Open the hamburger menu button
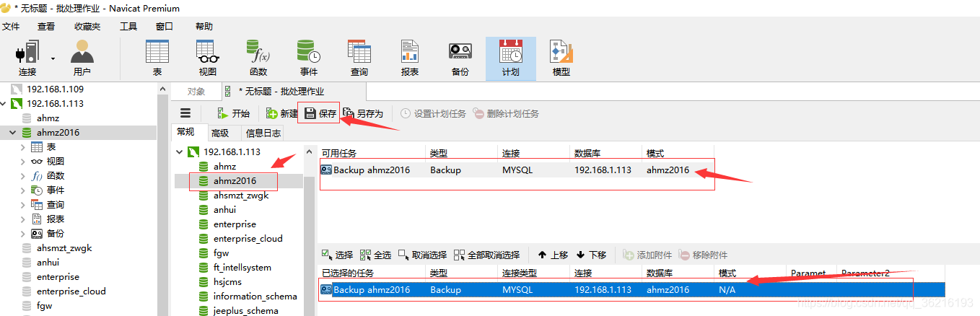Screen dimensions: 980x316 point(185,113)
